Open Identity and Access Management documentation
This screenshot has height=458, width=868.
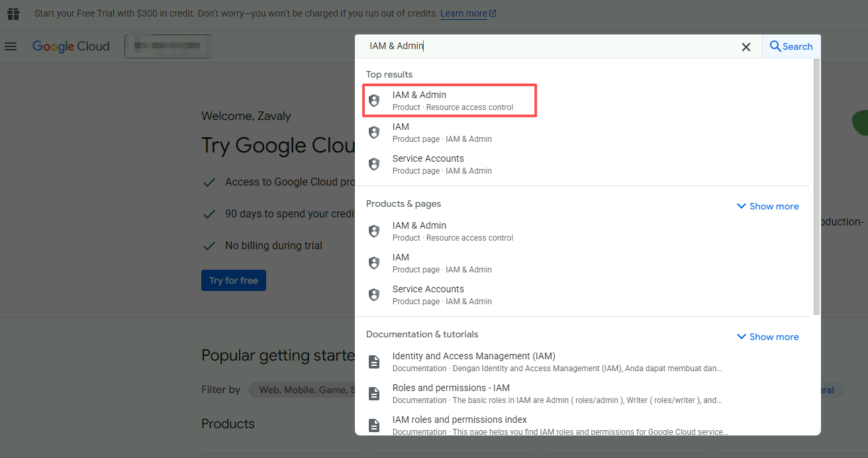click(582, 362)
